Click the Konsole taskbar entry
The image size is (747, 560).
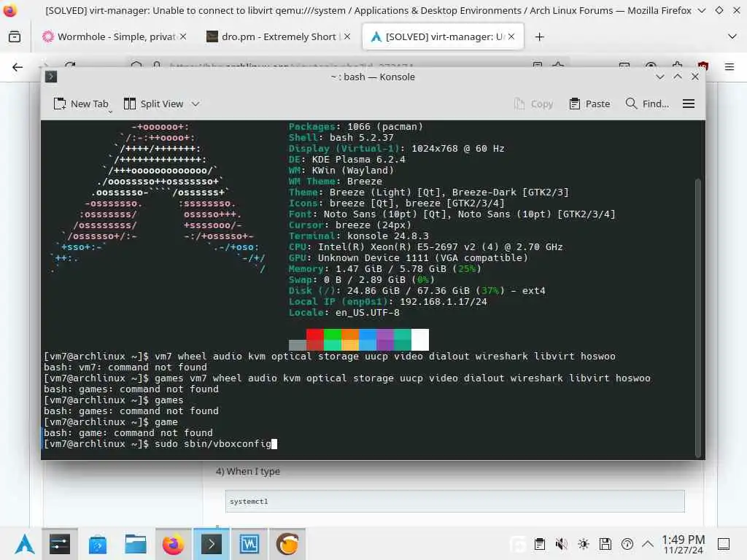pos(211,544)
